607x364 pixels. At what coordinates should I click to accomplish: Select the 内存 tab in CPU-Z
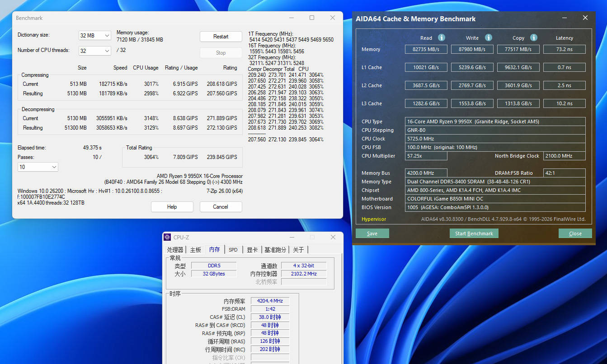pos(215,249)
